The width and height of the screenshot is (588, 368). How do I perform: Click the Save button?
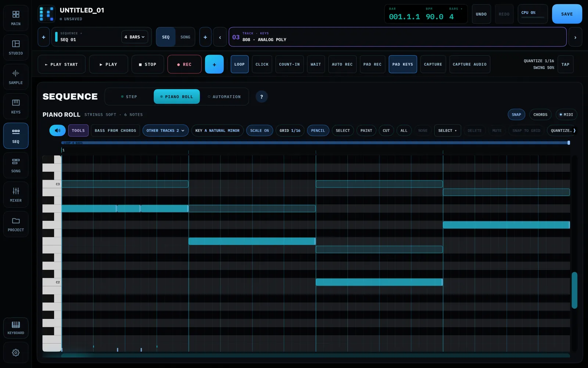tap(567, 14)
